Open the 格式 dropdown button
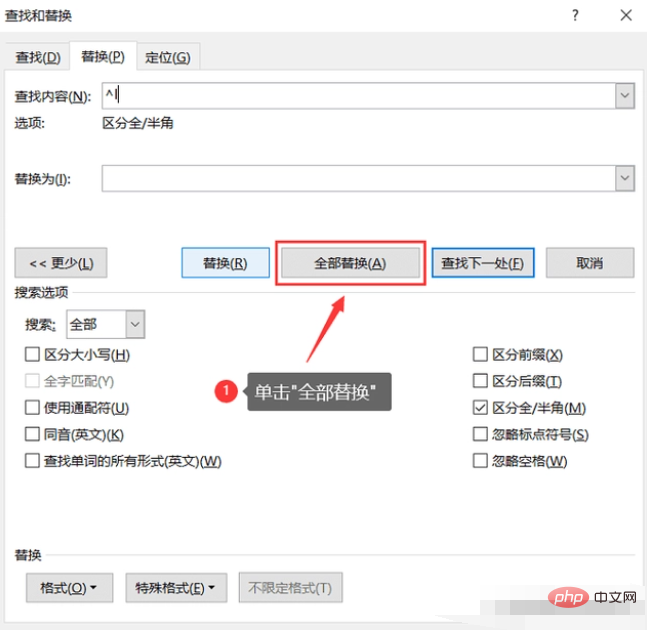 (69, 588)
